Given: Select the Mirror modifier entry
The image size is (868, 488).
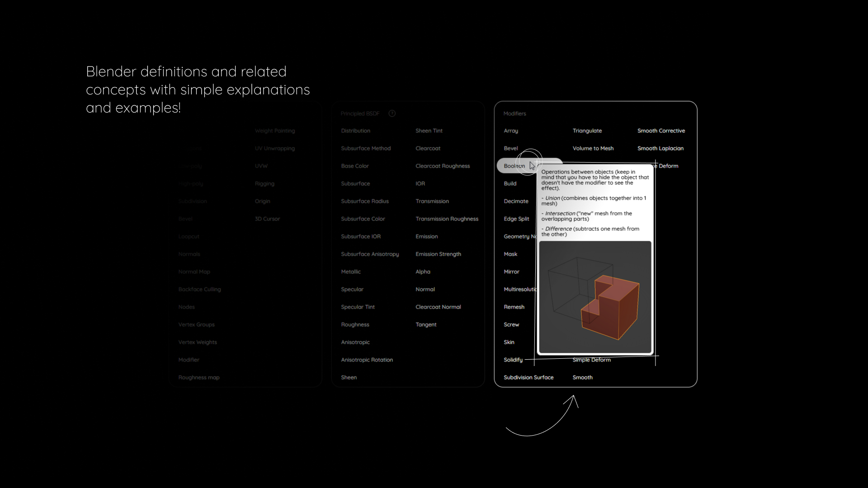Looking at the screenshot, I should pos(511,272).
